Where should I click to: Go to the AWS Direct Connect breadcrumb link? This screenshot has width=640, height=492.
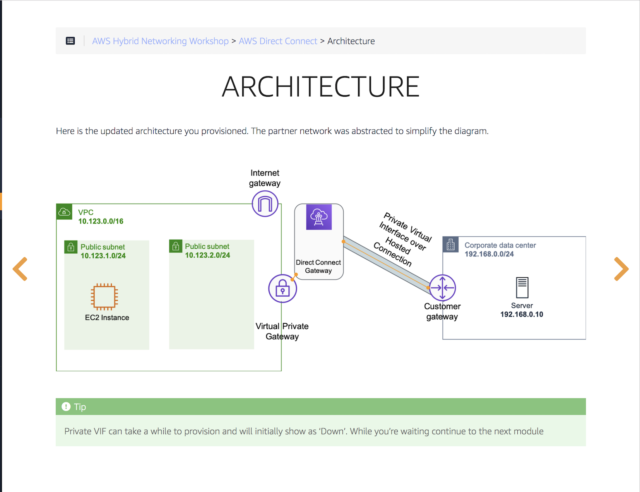click(274, 41)
